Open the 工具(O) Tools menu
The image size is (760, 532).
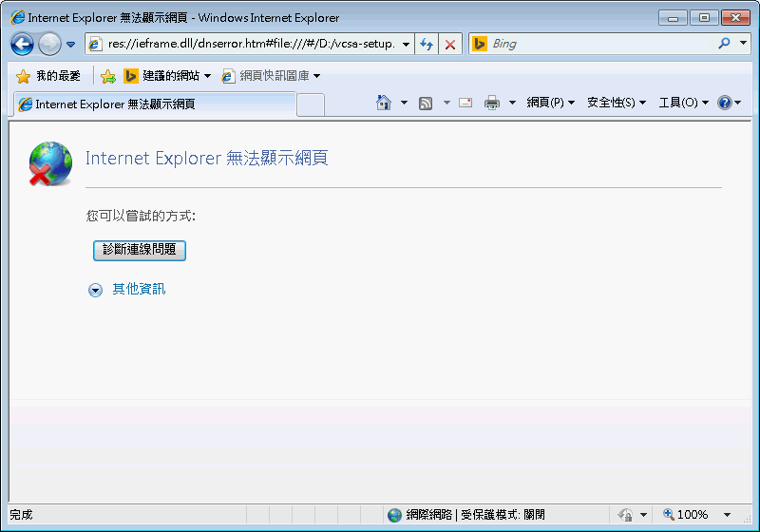[683, 103]
